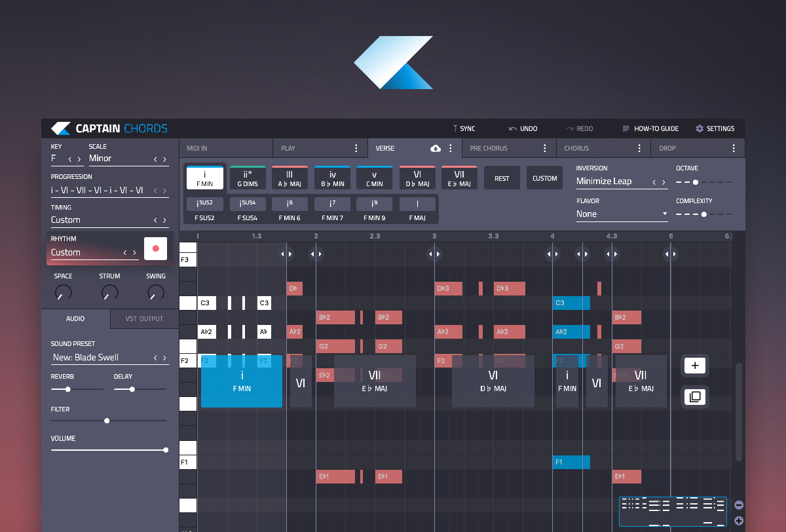Click the resize handle at bar 4

click(x=553, y=254)
